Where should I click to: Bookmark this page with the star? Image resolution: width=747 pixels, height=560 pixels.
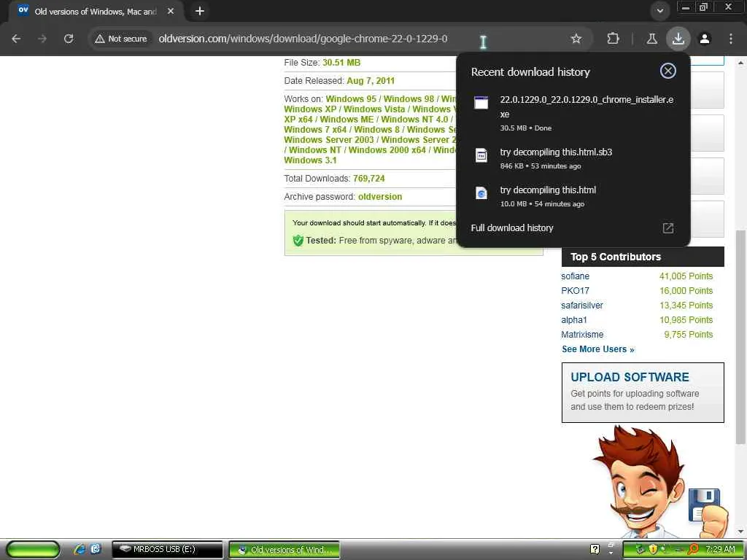click(576, 39)
